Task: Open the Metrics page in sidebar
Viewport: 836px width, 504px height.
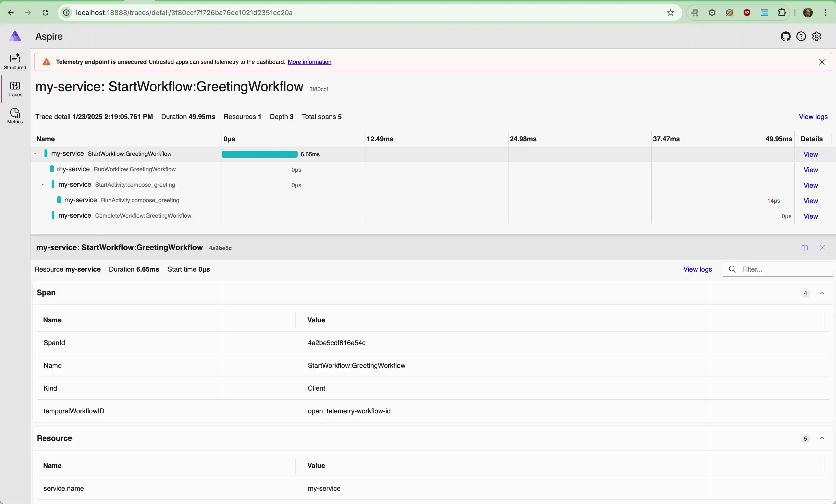Action: coord(15,116)
